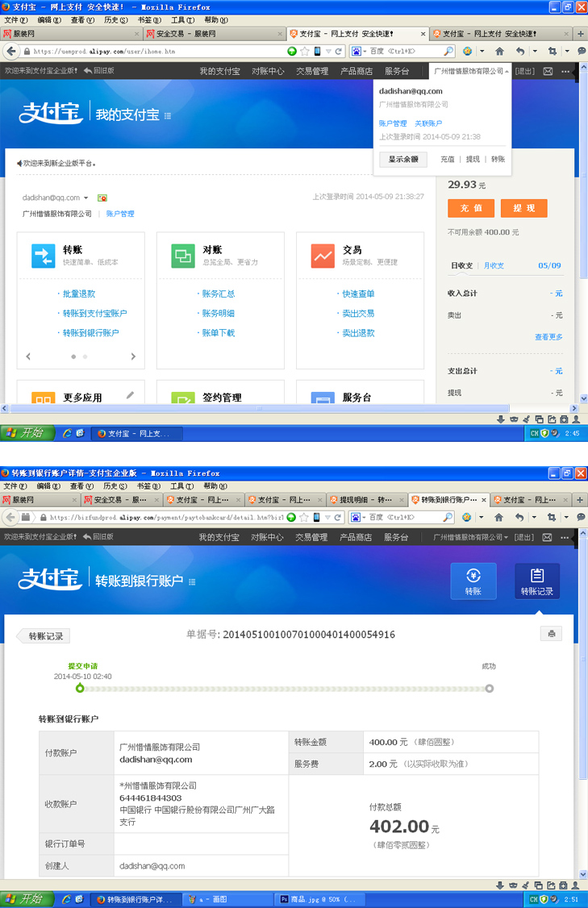Viewport: 588px width, 908px height.
Task: Reload the ihome.htm page
Action: pos(338,52)
